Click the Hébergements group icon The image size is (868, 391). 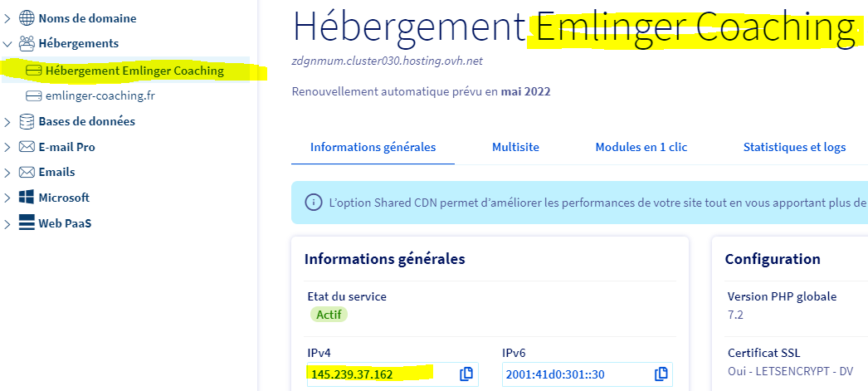pos(27,43)
